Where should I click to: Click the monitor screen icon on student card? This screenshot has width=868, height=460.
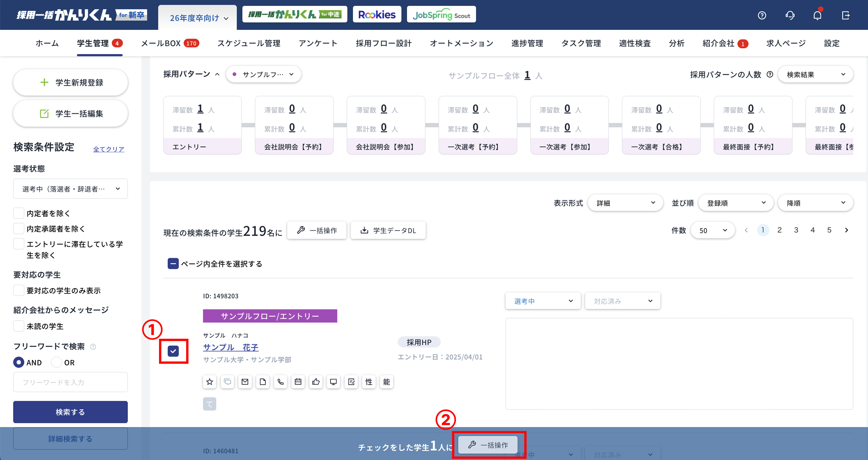click(333, 381)
